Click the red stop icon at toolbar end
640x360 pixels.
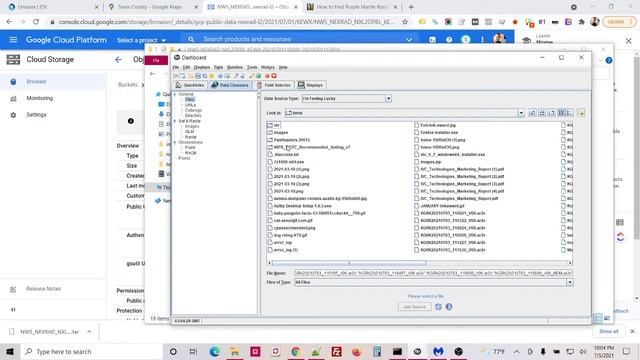click(x=274, y=76)
